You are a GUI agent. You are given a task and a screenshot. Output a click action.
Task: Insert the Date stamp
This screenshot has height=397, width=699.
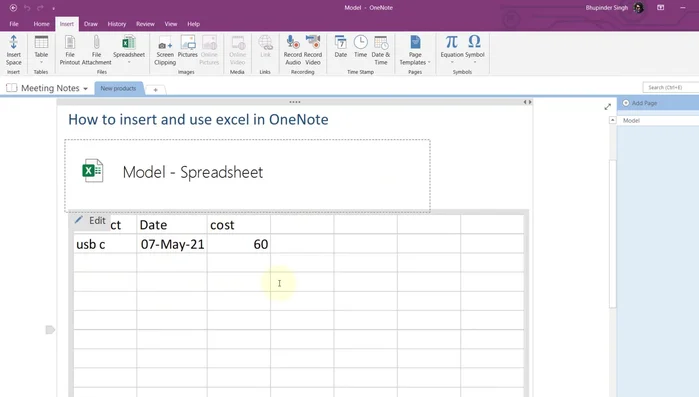click(x=341, y=46)
